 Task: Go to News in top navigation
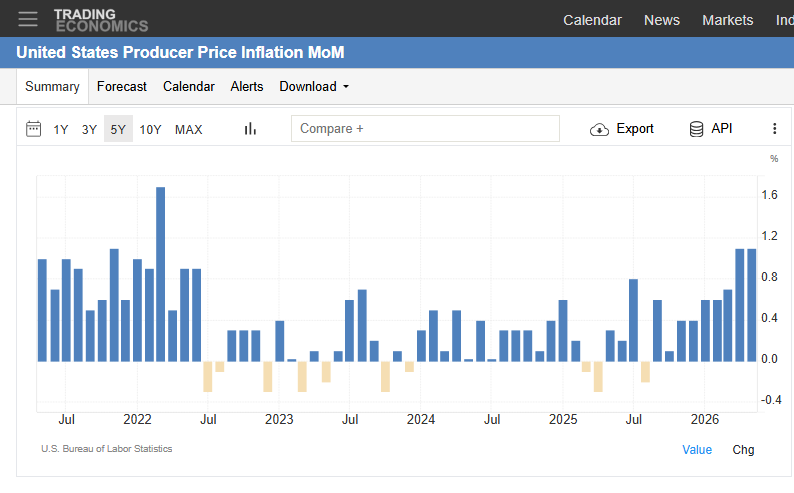[661, 20]
